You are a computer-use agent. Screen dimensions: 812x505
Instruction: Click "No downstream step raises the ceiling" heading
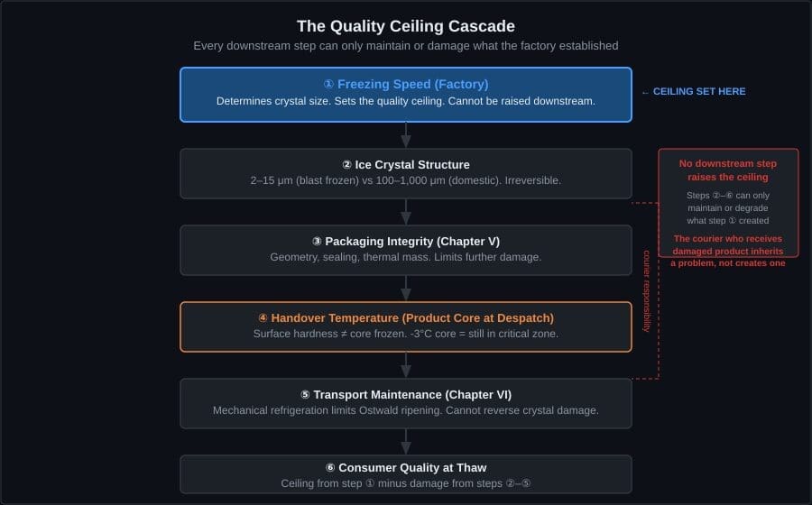pos(728,170)
